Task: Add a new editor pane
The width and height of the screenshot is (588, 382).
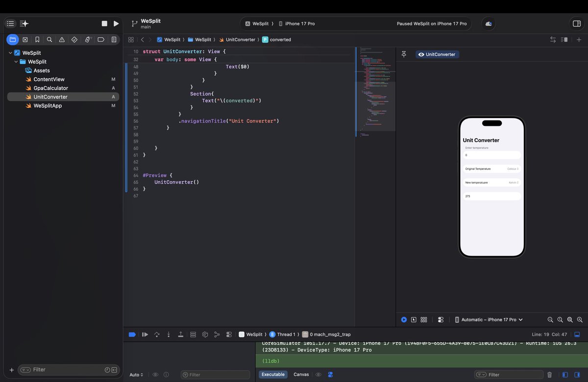Action: point(579,40)
